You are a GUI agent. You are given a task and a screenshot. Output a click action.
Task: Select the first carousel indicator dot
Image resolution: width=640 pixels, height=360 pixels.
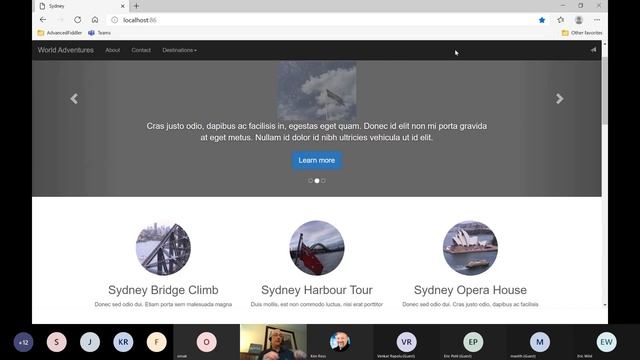[311, 180]
